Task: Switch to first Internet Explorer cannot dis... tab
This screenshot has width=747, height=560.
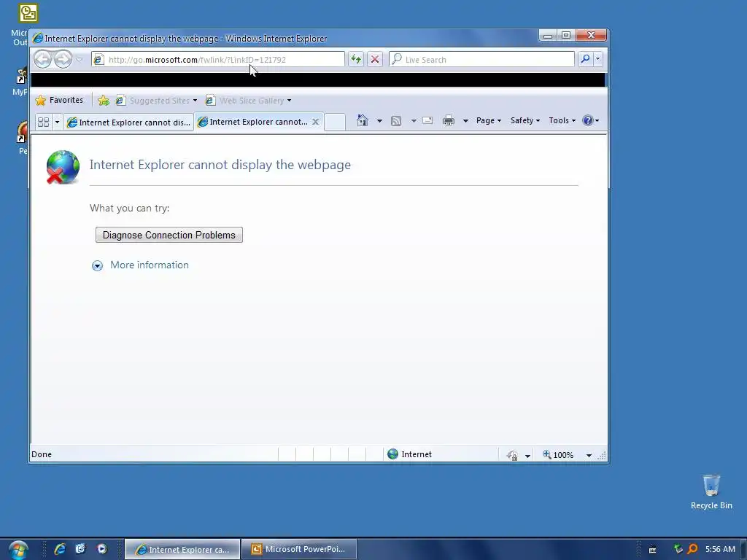Action: (128, 122)
